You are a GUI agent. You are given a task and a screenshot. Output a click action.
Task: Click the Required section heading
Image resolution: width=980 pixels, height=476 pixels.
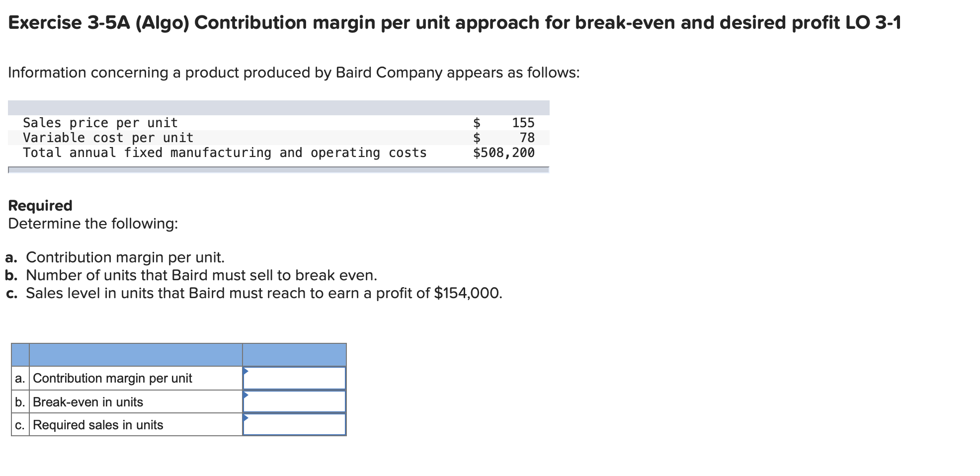click(x=40, y=205)
